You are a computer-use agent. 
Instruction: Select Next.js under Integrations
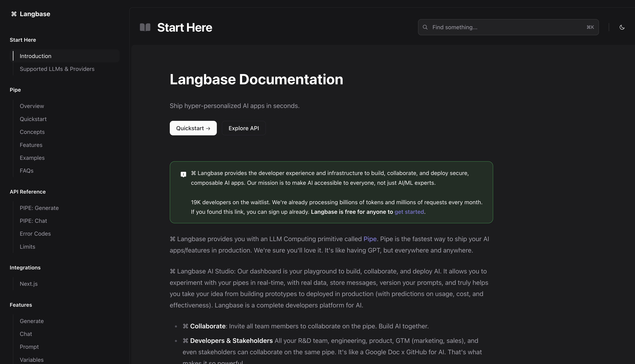click(x=28, y=284)
